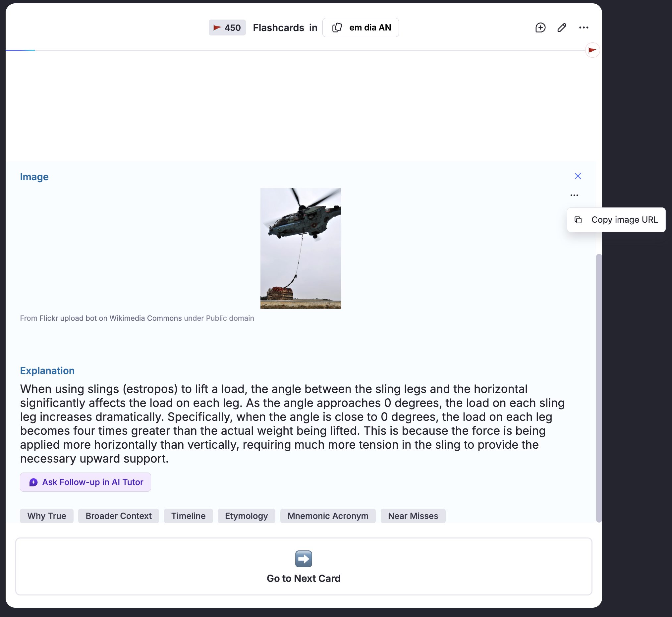Open the image options three-dot menu
The width and height of the screenshot is (672, 617).
574,195
